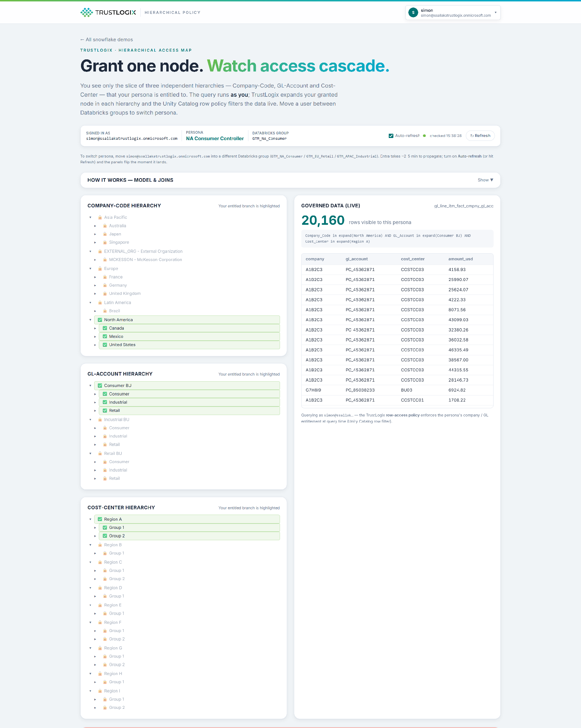
Task: Click the lock icon beside Region C
Action: (100, 562)
